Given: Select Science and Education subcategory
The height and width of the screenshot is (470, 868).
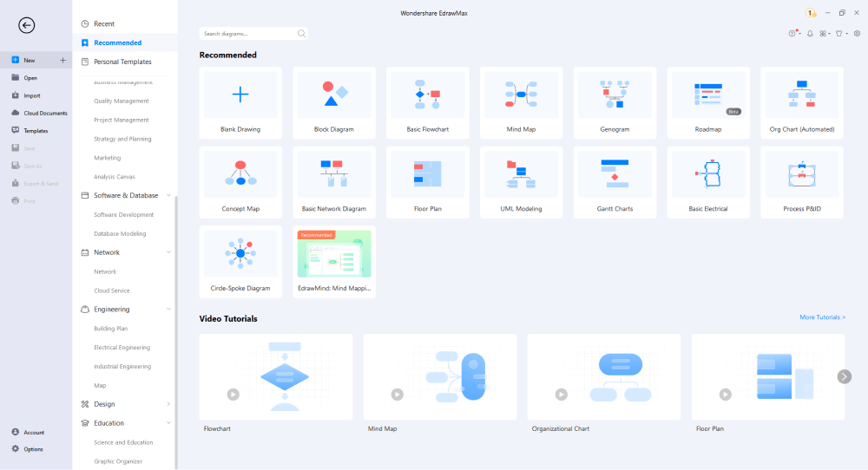Looking at the screenshot, I should click(123, 442).
